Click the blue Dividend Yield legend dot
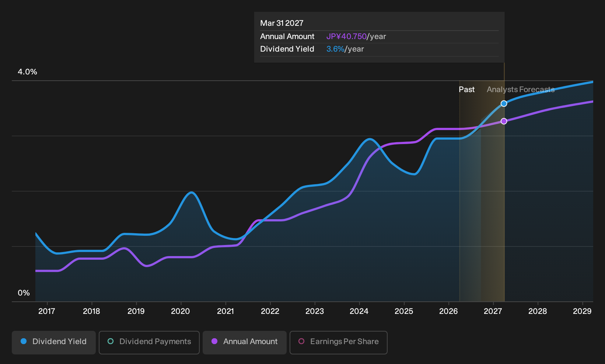Screen dimensions: 605x364 tap(24, 341)
